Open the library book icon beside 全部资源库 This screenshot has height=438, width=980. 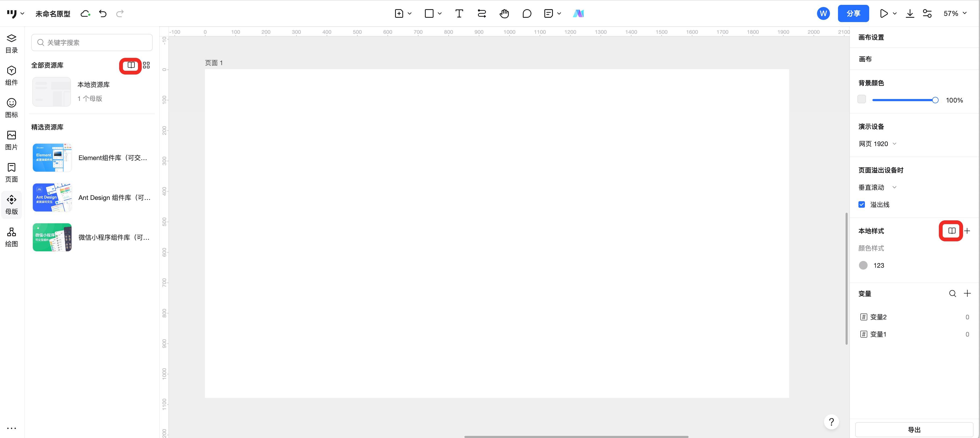[x=131, y=65]
